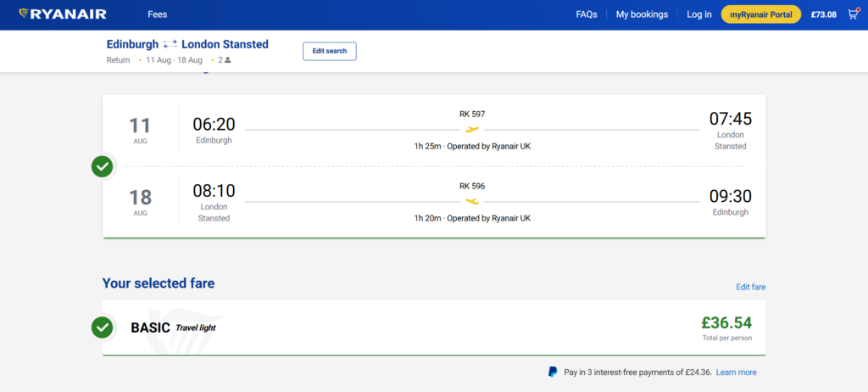Click the Return trip type label

coord(118,60)
